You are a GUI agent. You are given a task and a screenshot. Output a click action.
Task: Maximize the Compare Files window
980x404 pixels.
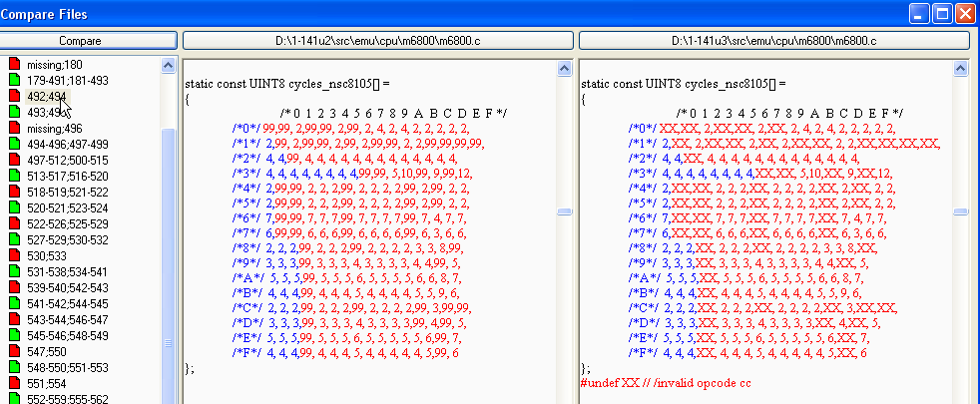click(940, 13)
